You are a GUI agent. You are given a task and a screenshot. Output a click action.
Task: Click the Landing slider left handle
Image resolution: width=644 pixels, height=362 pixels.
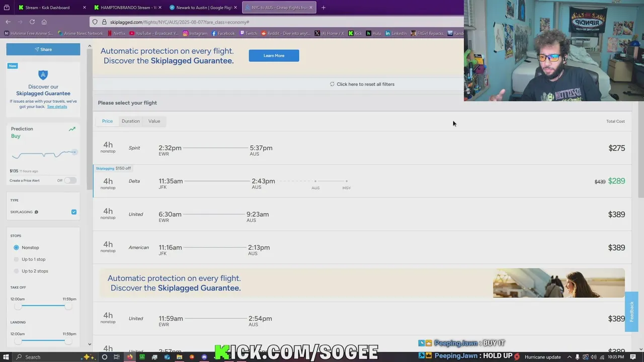(18, 340)
